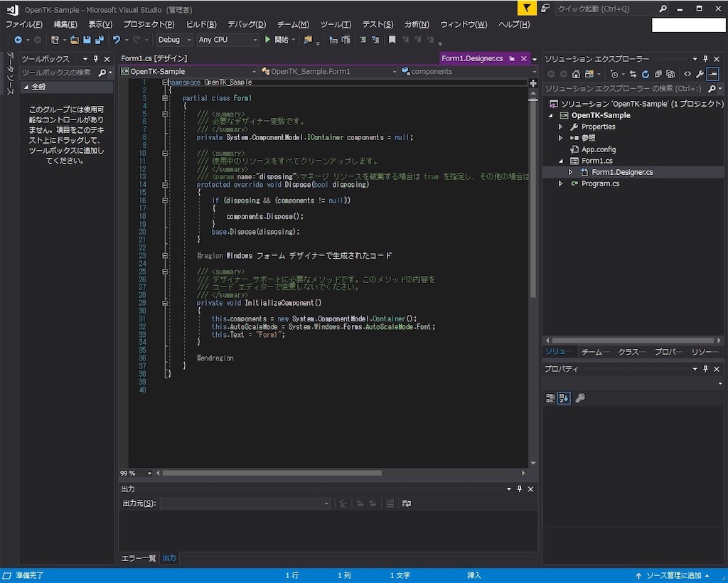Toggle Alphabetical sort in Properties panel
This screenshot has height=583, width=728.
564,398
